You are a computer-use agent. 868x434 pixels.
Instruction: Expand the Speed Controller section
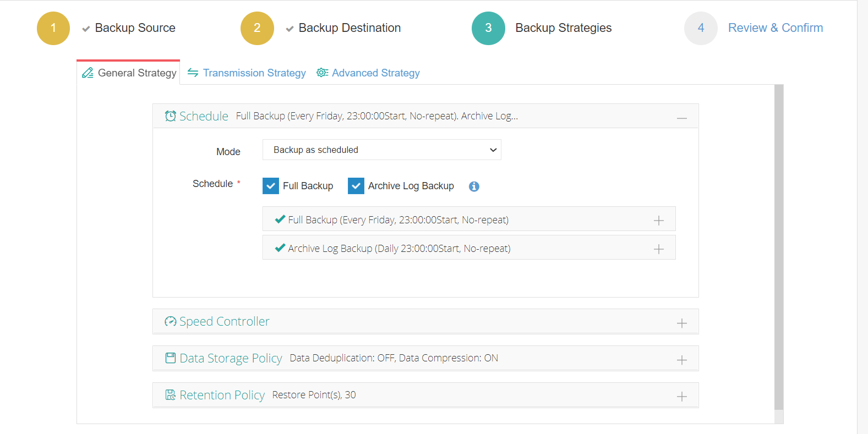[682, 323]
